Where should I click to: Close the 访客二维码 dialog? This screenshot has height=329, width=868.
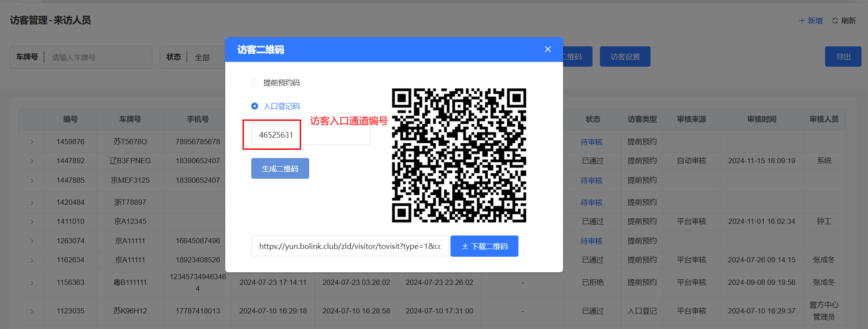click(x=548, y=49)
